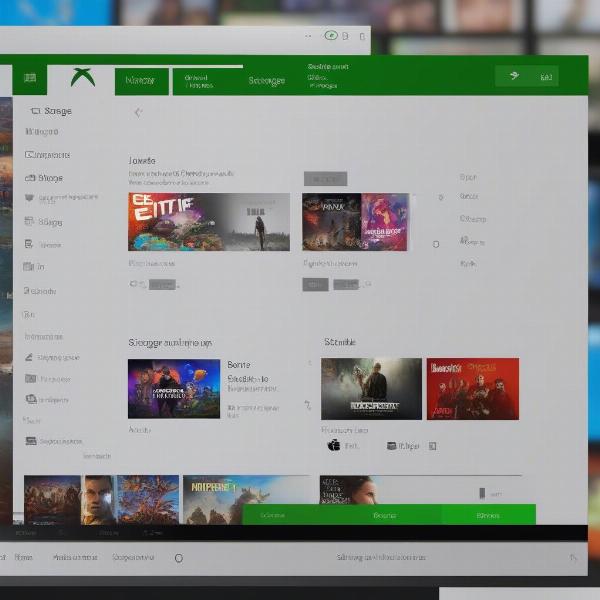The width and height of the screenshot is (600, 600).
Task: Click the shield icon in the sidebar
Action: [x=29, y=198]
